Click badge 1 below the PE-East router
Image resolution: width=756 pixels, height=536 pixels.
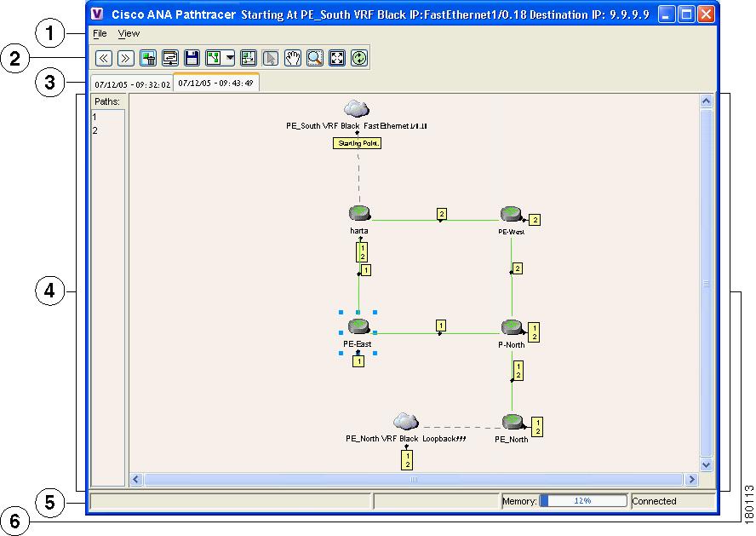click(x=358, y=360)
